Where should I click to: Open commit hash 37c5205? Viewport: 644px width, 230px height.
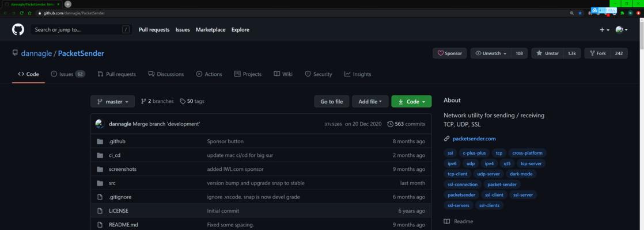click(333, 124)
